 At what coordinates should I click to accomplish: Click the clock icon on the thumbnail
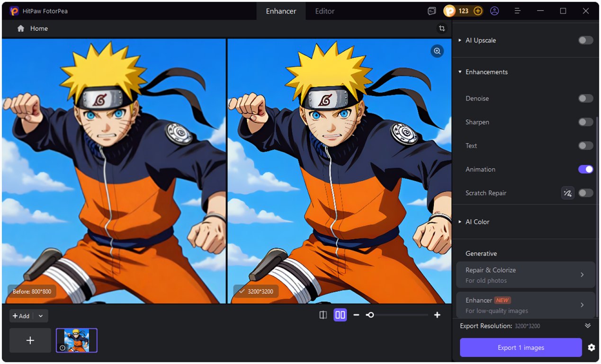(x=63, y=348)
